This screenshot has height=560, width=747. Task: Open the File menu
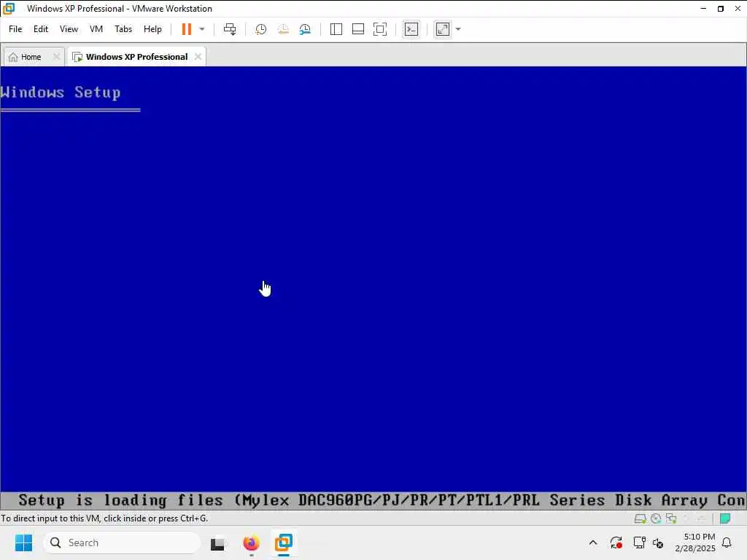pyautogui.click(x=15, y=29)
